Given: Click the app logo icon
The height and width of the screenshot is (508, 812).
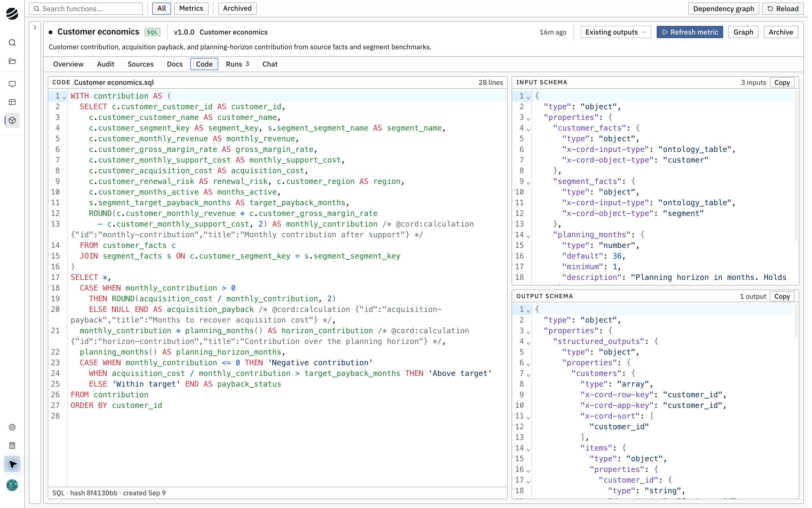Looking at the screenshot, I should tap(12, 13).
